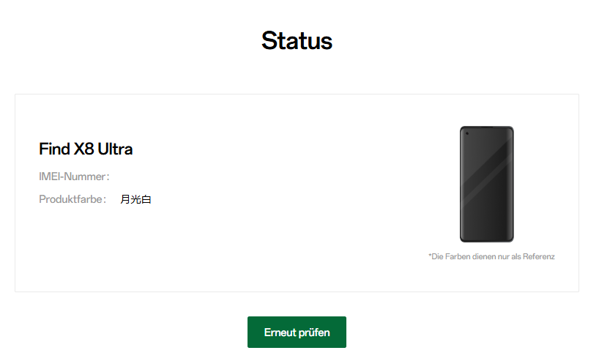The image size is (599, 364).
Task: Click the word Ultra in the title
Action: pyautogui.click(x=115, y=149)
